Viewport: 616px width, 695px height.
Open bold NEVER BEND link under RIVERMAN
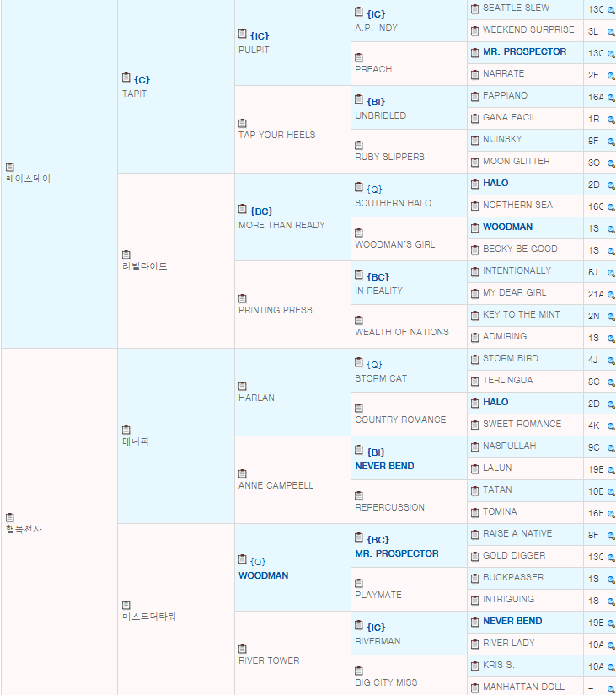pyautogui.click(x=512, y=622)
